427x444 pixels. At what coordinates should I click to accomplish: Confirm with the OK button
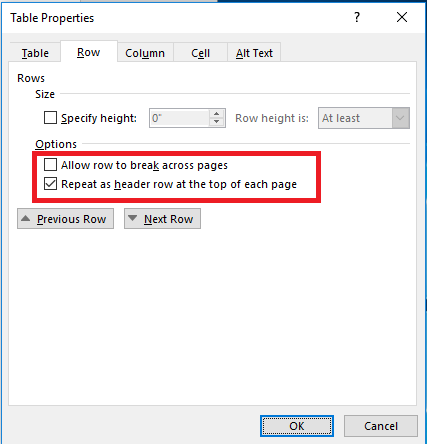(297, 426)
